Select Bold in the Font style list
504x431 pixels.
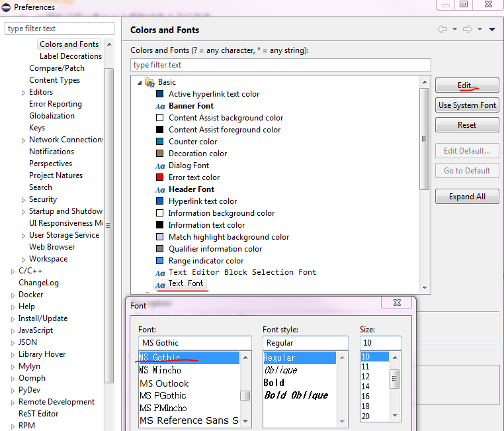(274, 383)
